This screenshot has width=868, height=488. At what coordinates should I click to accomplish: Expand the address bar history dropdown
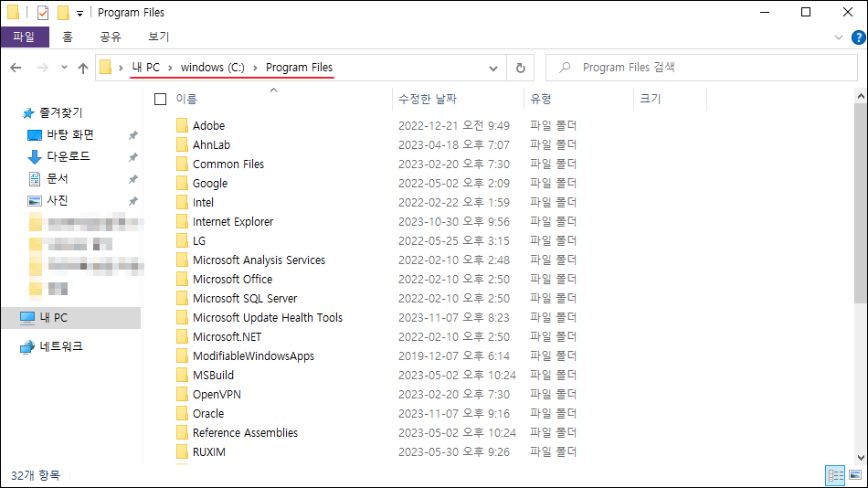pos(493,69)
